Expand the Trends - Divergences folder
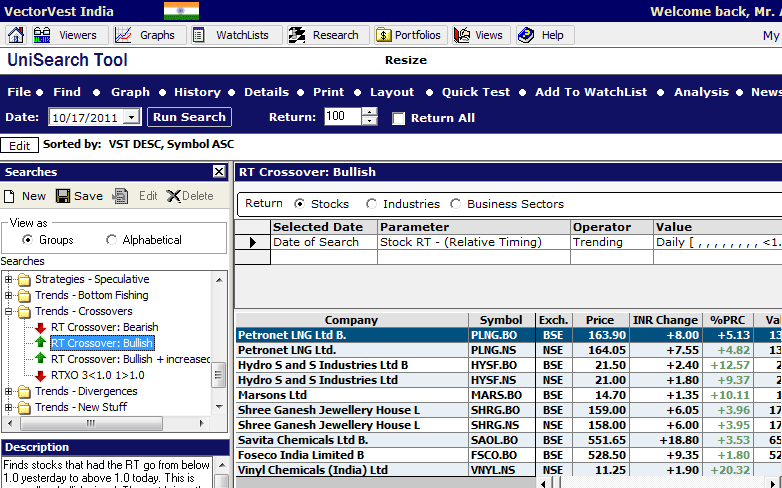 (x=9, y=391)
